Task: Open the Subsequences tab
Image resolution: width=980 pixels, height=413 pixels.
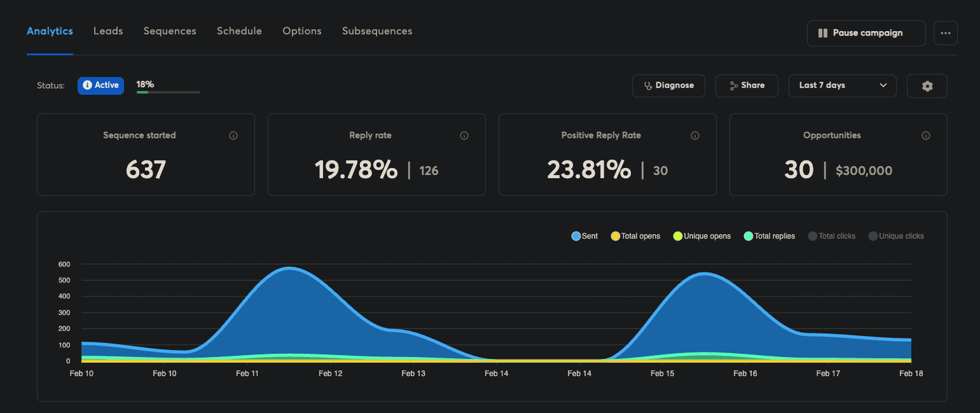Action: point(376,31)
